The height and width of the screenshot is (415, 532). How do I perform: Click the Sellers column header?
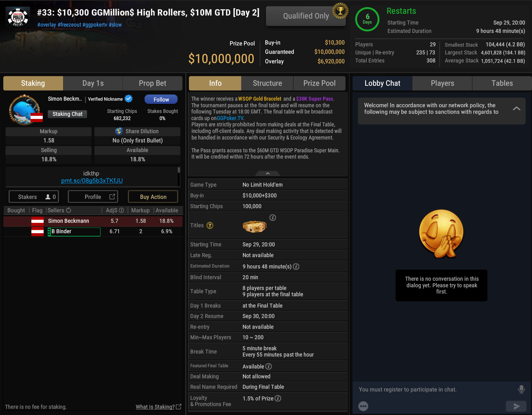tap(56, 210)
